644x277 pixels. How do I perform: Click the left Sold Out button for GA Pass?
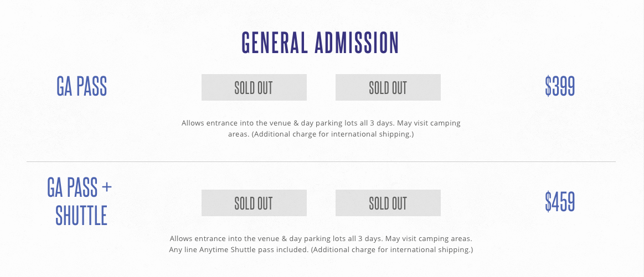click(x=254, y=87)
